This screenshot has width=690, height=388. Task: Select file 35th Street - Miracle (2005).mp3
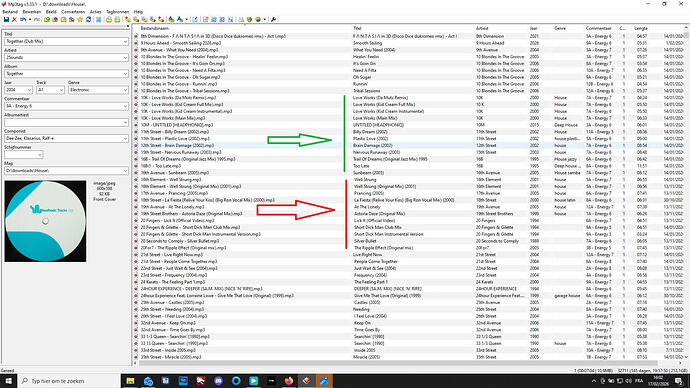[x=171, y=357]
